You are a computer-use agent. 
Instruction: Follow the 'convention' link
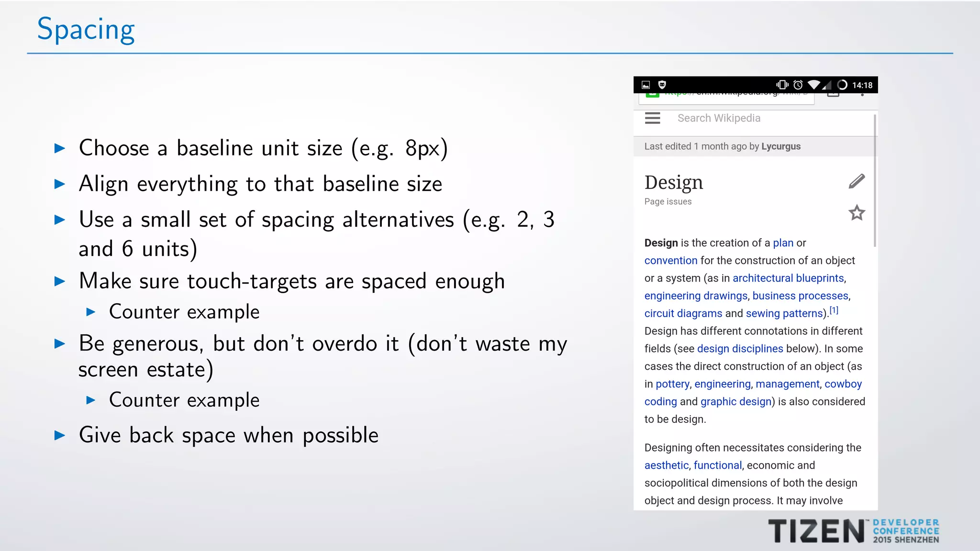[x=671, y=261]
